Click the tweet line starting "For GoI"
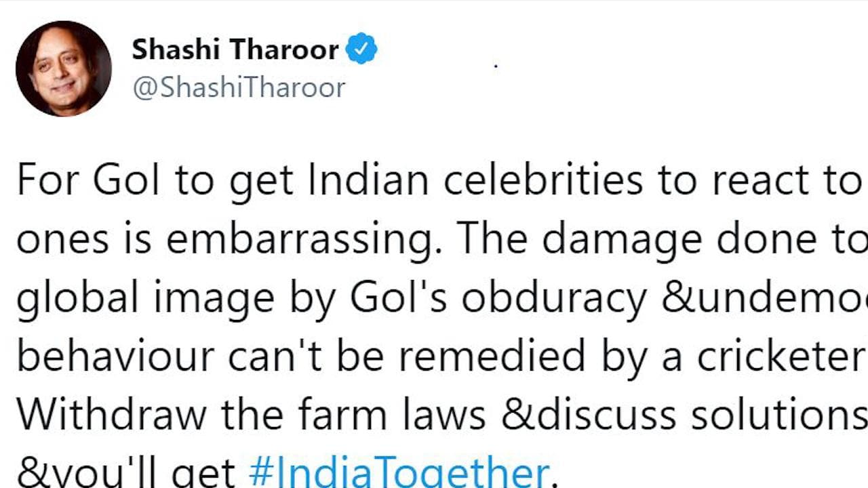 [x=434, y=182]
